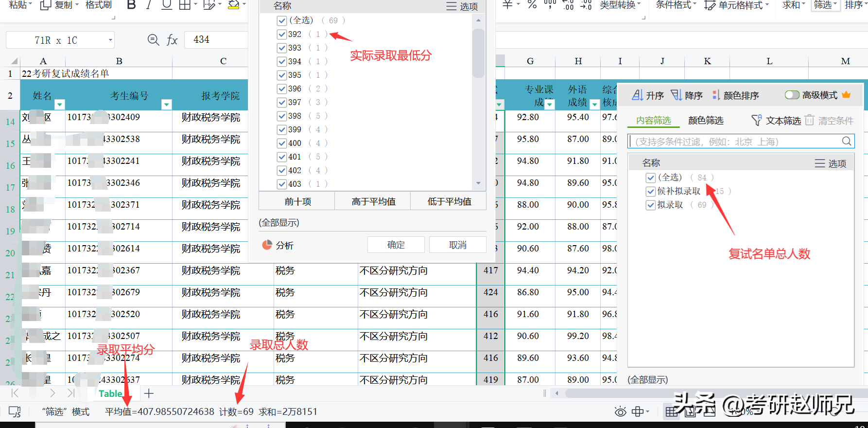
Task: Sort descending with the 降序 icon
Action: tap(686, 95)
